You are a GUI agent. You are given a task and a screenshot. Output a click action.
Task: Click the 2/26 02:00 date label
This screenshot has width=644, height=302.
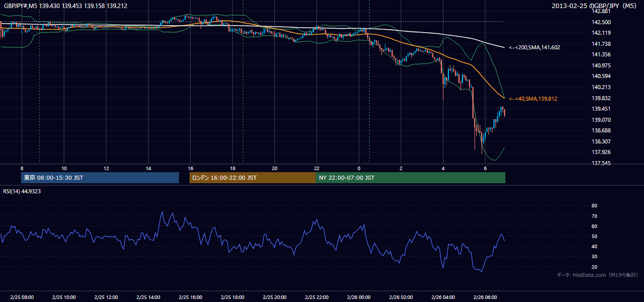[x=401, y=297]
